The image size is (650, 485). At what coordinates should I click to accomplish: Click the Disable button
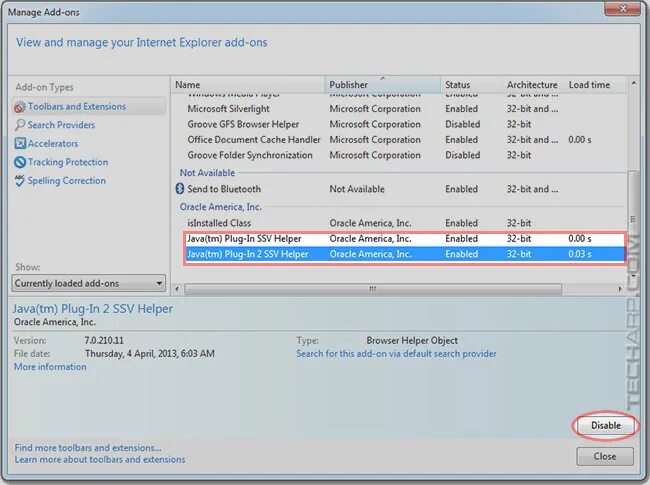coord(605,425)
